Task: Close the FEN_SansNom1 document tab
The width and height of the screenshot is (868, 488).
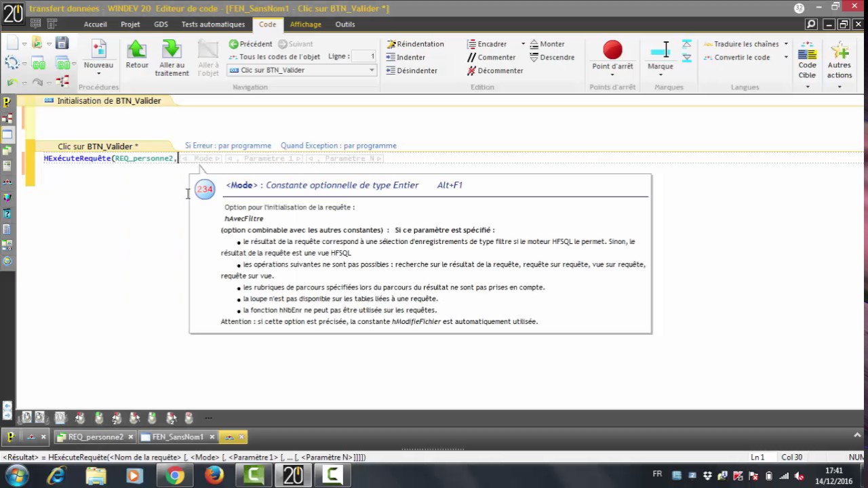Action: pyautogui.click(x=212, y=437)
